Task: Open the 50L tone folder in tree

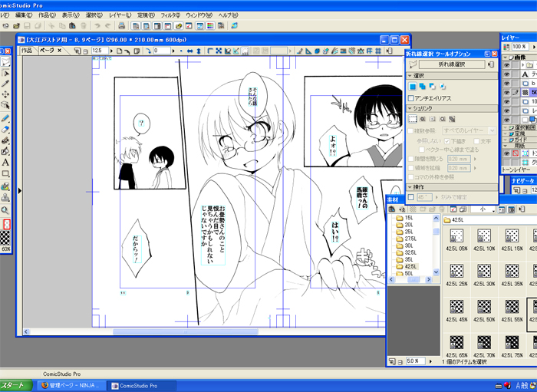Action: [405, 274]
